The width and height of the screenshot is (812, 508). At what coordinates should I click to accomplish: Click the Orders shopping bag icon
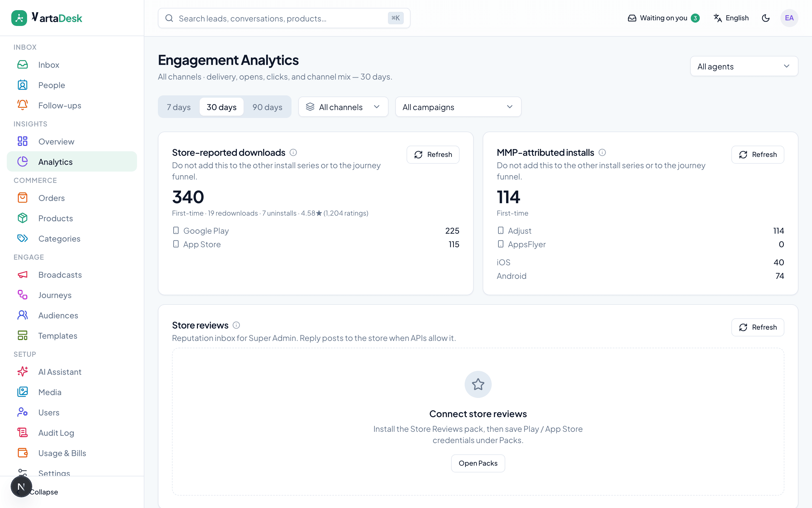point(23,198)
